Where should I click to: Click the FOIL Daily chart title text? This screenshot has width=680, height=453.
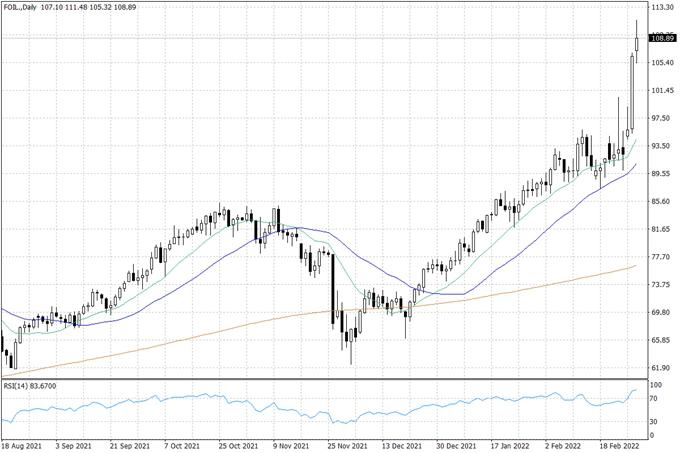pos(20,7)
